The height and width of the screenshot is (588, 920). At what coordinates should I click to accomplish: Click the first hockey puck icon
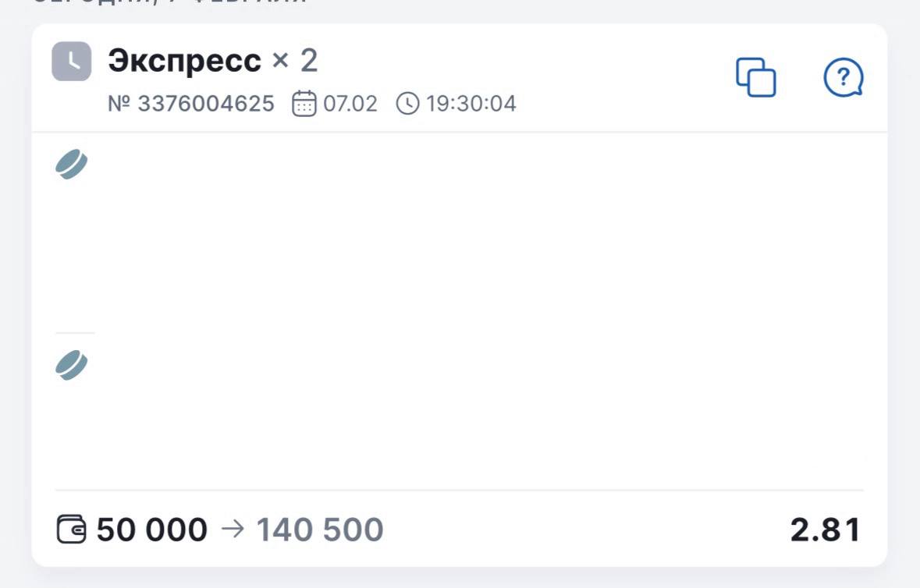click(72, 165)
